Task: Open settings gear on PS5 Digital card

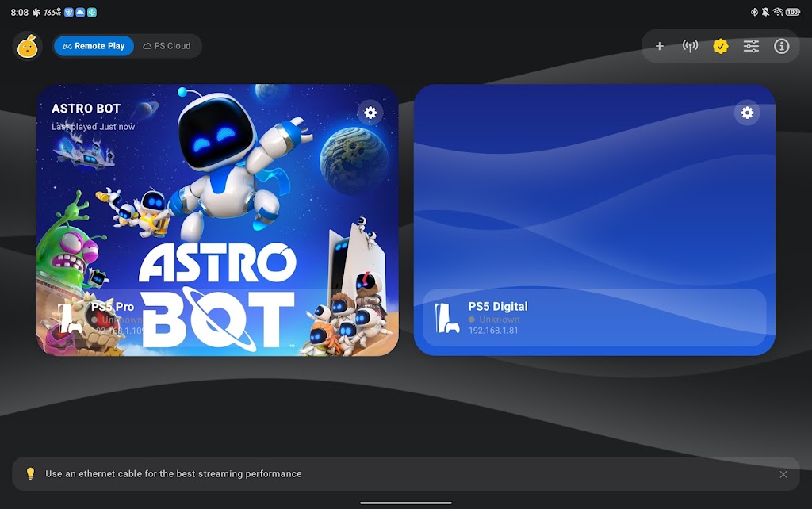Action: pyautogui.click(x=747, y=113)
